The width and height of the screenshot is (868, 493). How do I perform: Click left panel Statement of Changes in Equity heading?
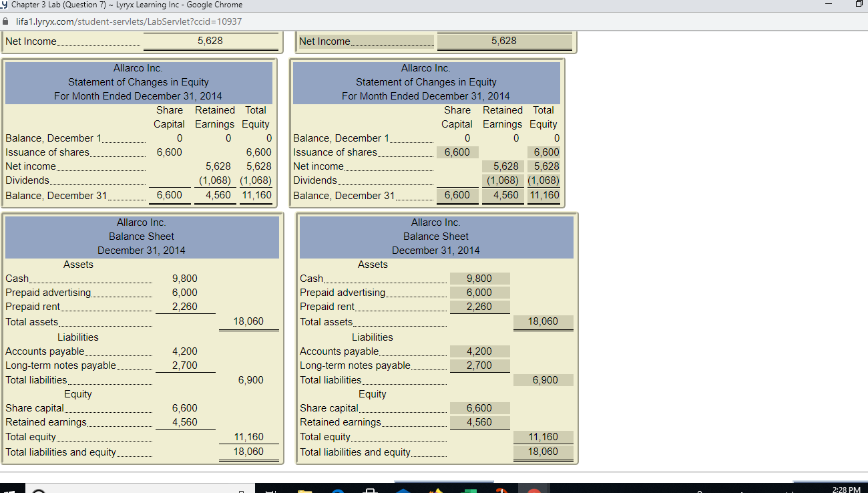tap(138, 82)
